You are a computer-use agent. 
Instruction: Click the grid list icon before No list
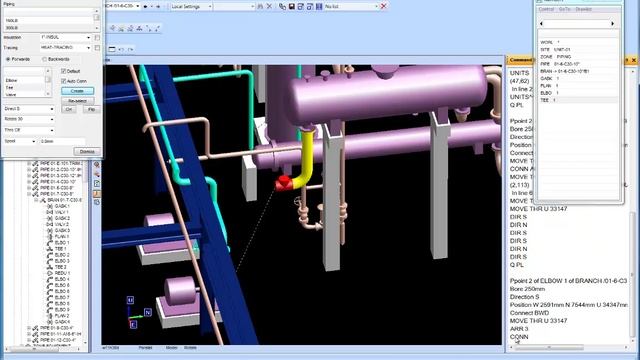pyautogui.click(x=319, y=6)
